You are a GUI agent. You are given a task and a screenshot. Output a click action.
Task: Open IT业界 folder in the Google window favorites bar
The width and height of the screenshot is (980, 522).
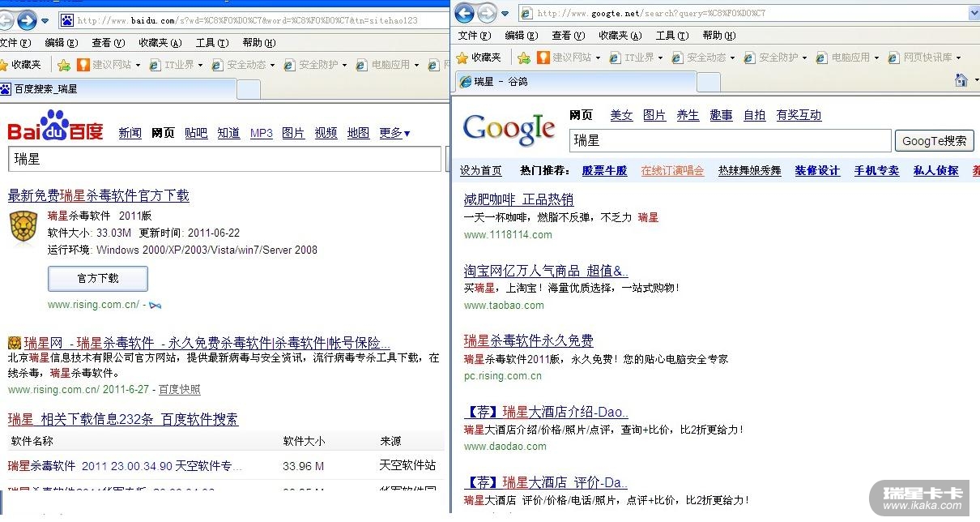(637, 58)
